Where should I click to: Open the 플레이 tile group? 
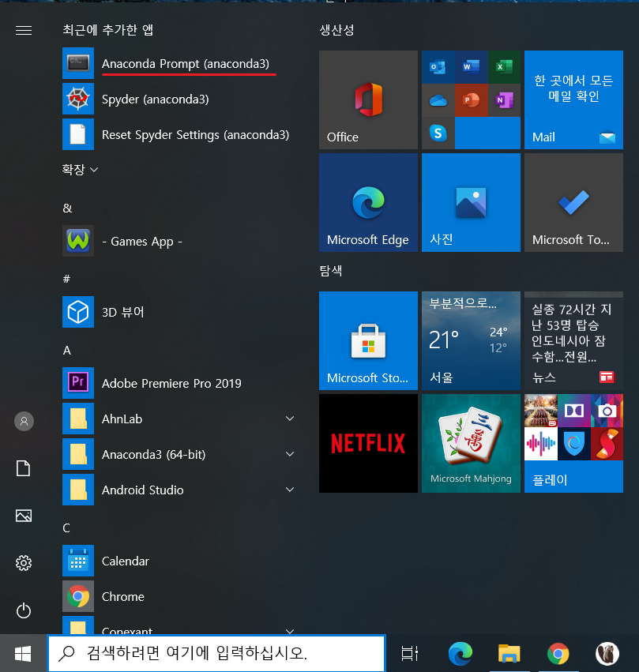coord(573,443)
